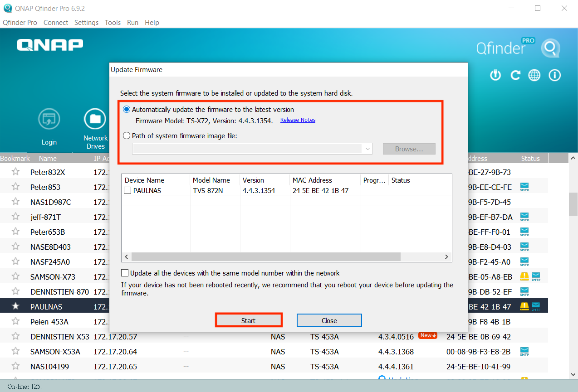Click the SMTP icon in the Peter853 row
This screenshot has height=392, width=578.
[x=524, y=187]
